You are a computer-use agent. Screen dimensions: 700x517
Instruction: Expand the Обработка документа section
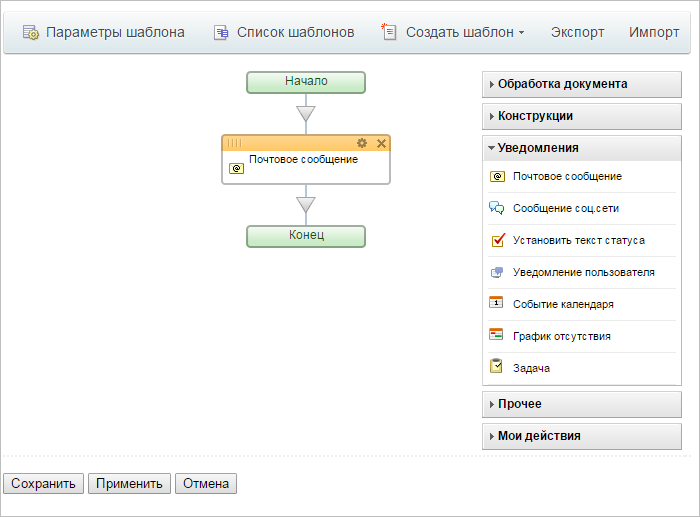[x=581, y=84]
